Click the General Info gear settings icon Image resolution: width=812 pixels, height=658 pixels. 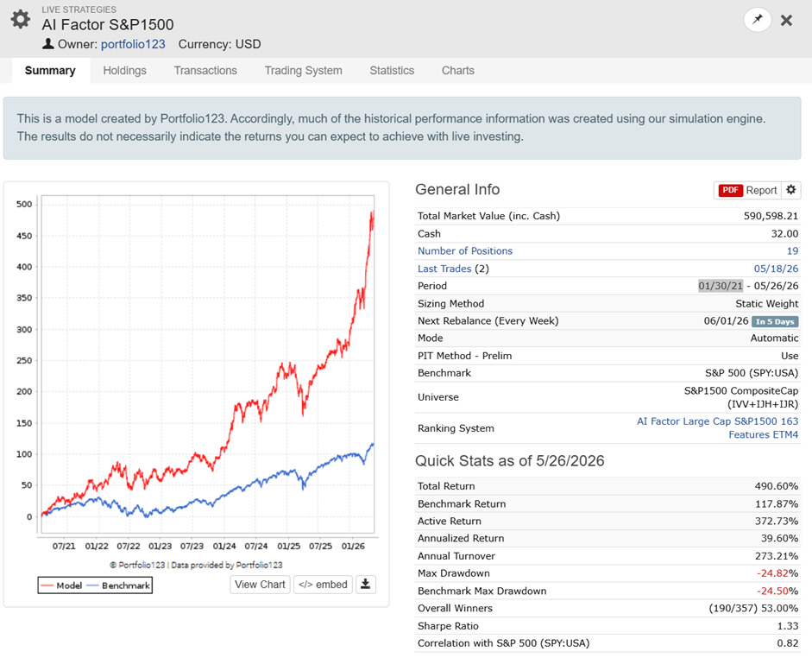790,190
